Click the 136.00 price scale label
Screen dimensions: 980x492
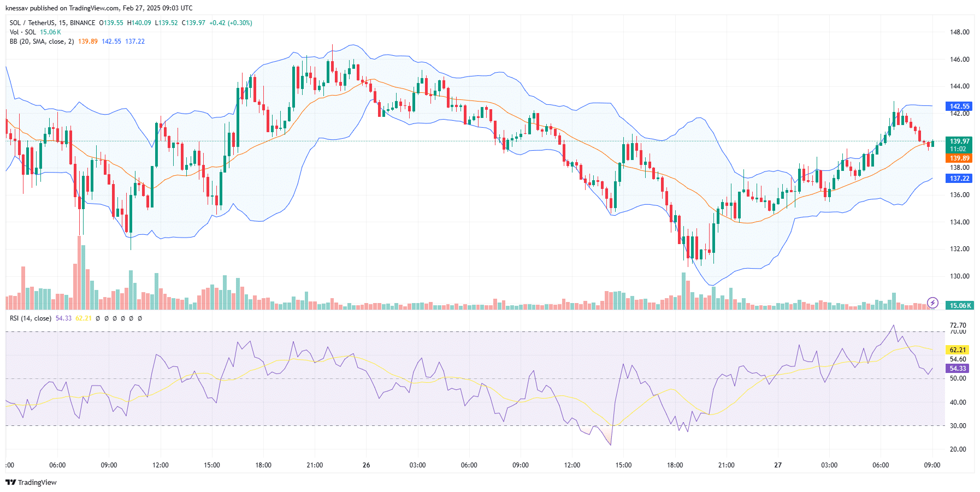[960, 195]
